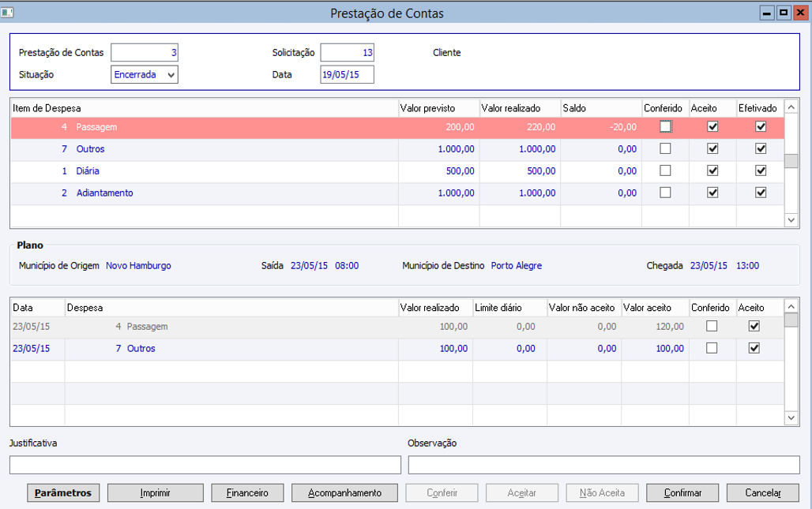Confirm the form with Confirmar
The image size is (812, 509).
pos(682,492)
